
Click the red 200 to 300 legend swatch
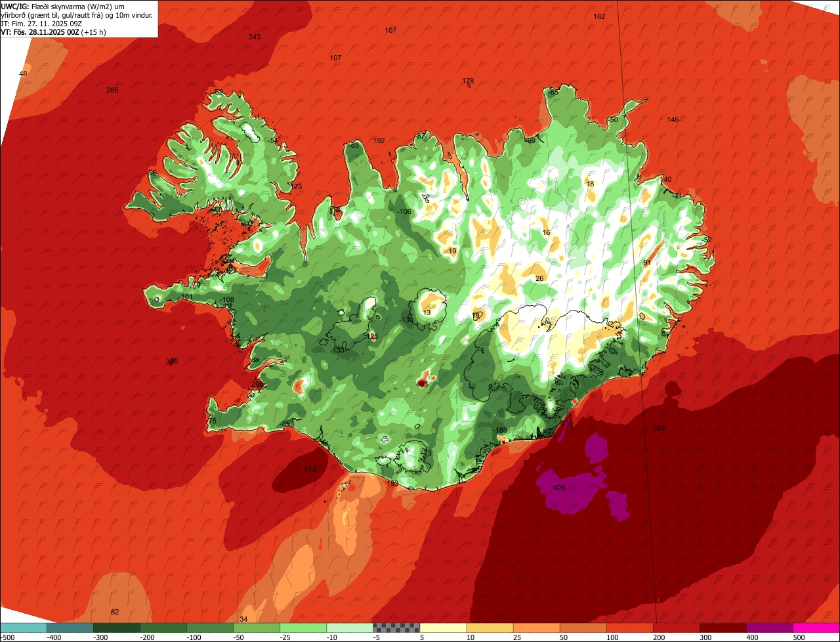676,628
